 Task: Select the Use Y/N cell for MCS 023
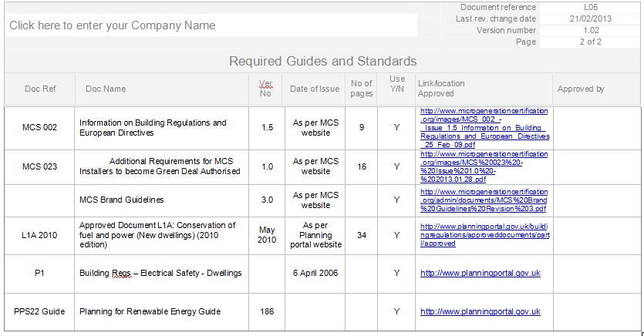[396, 166]
